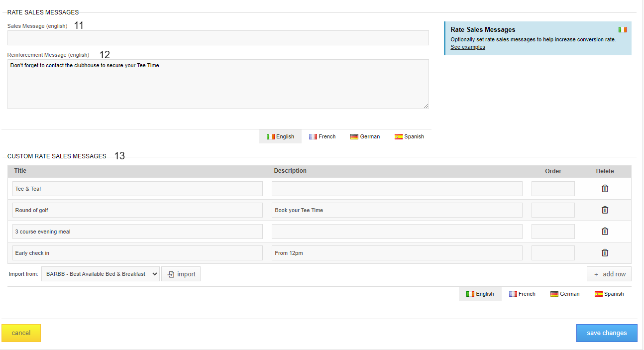Select English tab below Custom Rate Sales Messages
The image size is (644, 350).
pyautogui.click(x=480, y=294)
